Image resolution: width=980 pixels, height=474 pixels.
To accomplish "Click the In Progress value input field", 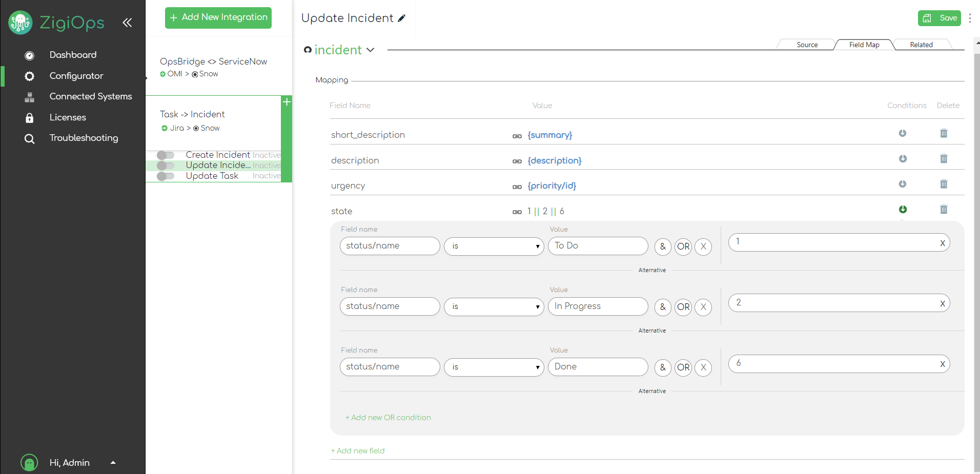I will click(598, 306).
